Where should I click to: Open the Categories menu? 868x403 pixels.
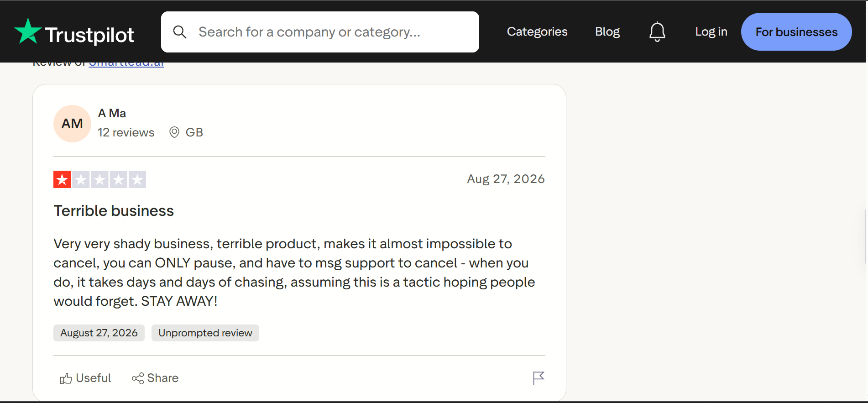pos(537,31)
